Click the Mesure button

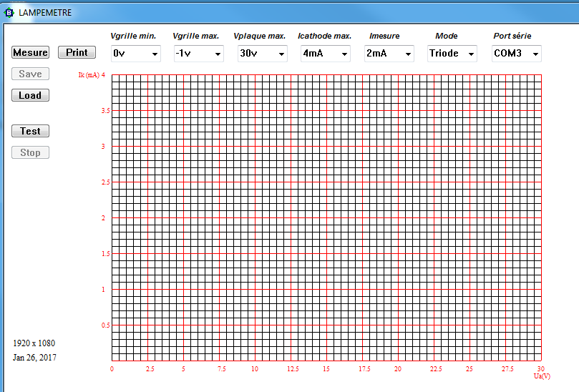point(30,52)
